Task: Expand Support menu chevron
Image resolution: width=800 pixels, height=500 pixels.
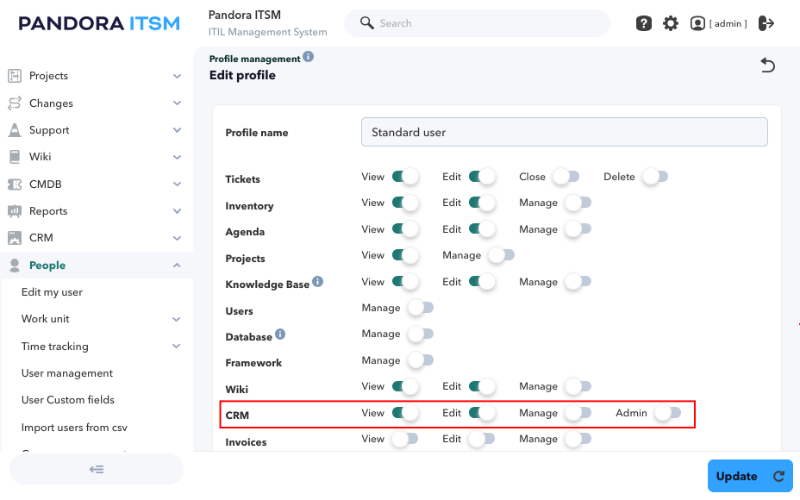Action: pos(177,130)
